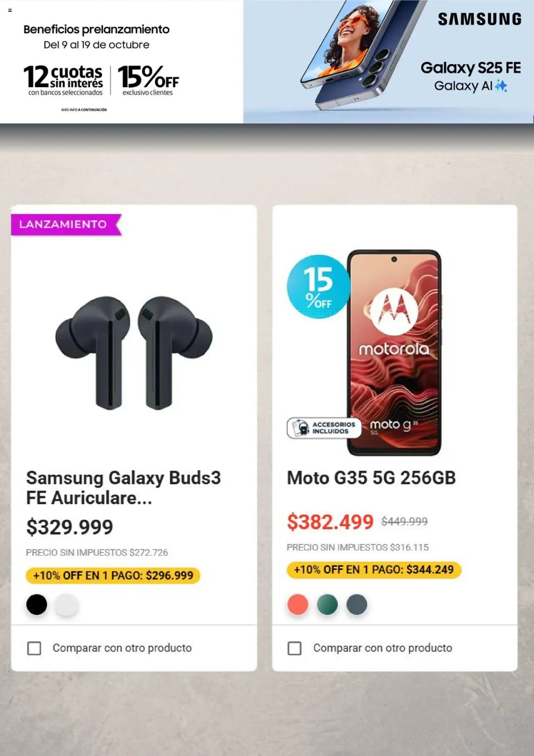Click the Moto G35 phone product image
The image size is (534, 756).
point(394,353)
